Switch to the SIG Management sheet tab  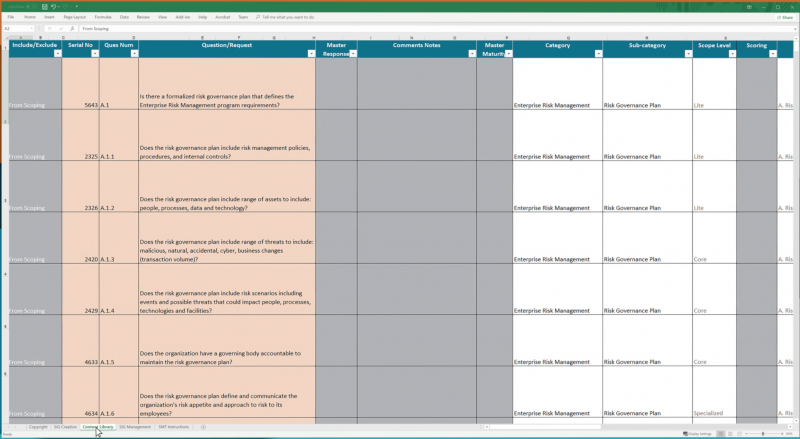tap(135, 427)
